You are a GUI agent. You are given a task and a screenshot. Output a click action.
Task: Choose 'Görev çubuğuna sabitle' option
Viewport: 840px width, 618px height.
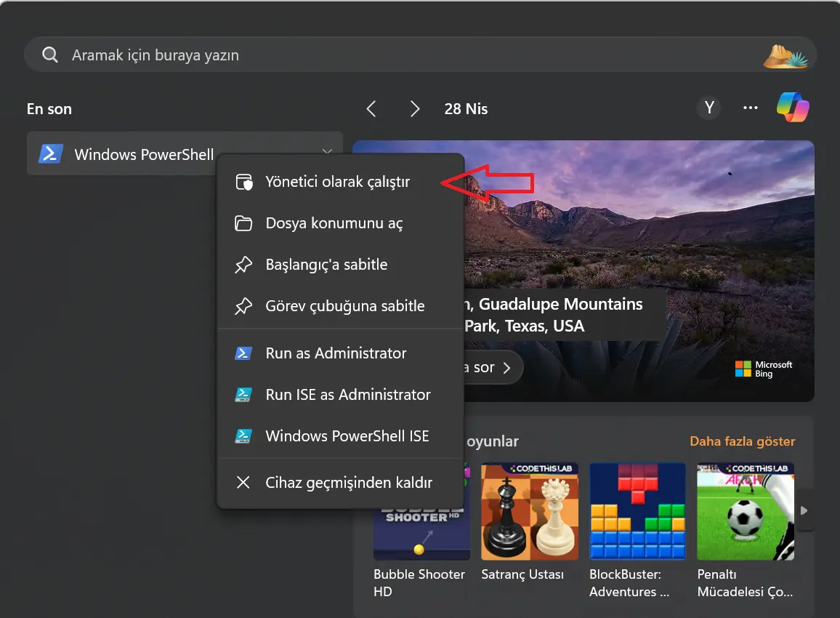tap(340, 306)
